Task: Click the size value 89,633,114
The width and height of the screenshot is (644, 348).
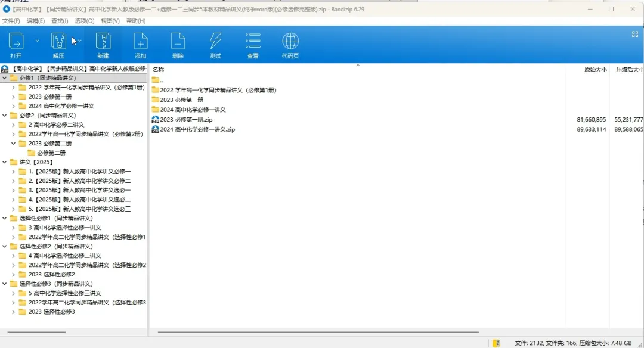Action: pyautogui.click(x=591, y=129)
